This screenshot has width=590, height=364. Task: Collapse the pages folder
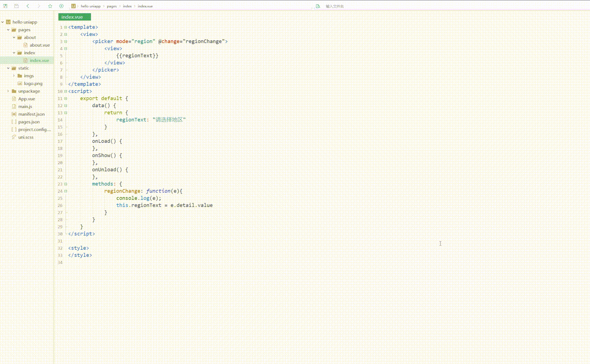[x=8, y=30]
